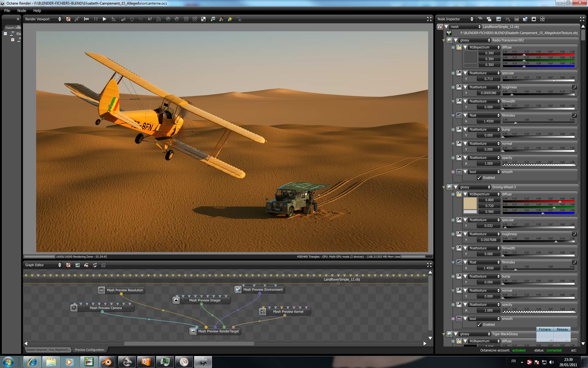588x368 pixels.
Task: Switch to the Preview Configuration tab
Action: (x=89, y=350)
